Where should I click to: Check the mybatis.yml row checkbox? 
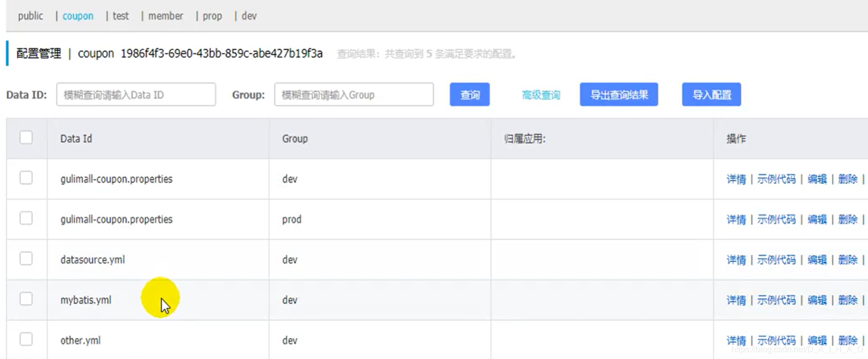pos(26,298)
